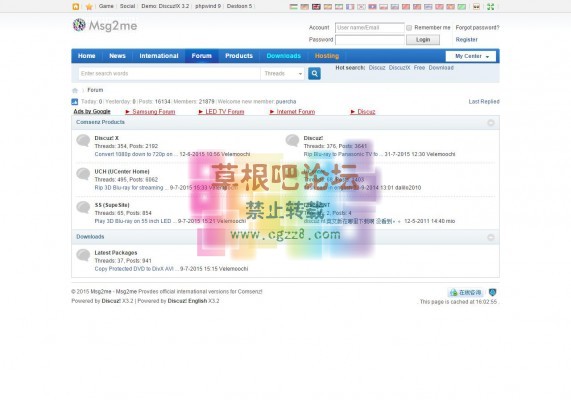Toggle the Remember me checkbox

409,28
